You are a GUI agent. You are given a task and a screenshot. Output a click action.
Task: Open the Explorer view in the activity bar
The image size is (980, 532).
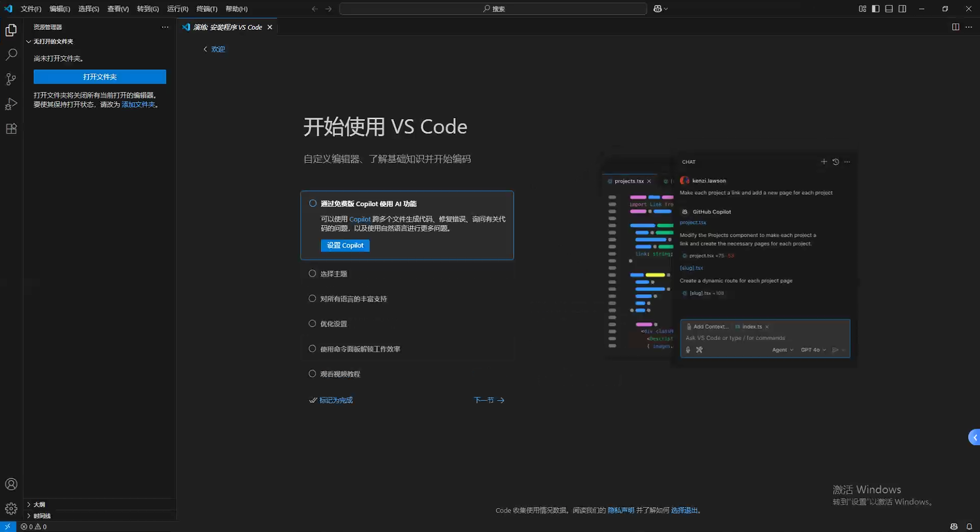(x=11, y=30)
